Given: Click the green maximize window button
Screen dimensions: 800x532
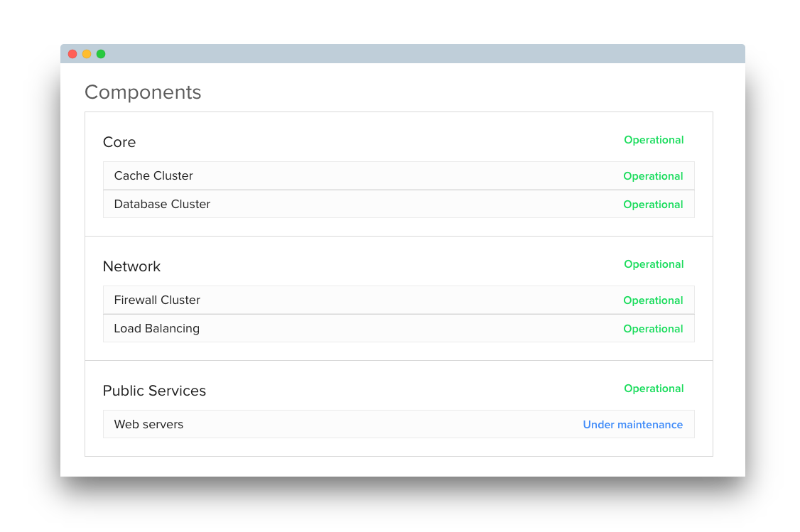Looking at the screenshot, I should coord(101,54).
